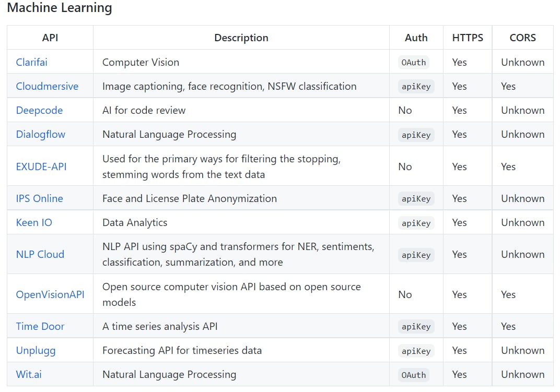The height and width of the screenshot is (392, 560).
Task: Click the apiKey badge in Keen IO row
Action: coord(416,223)
